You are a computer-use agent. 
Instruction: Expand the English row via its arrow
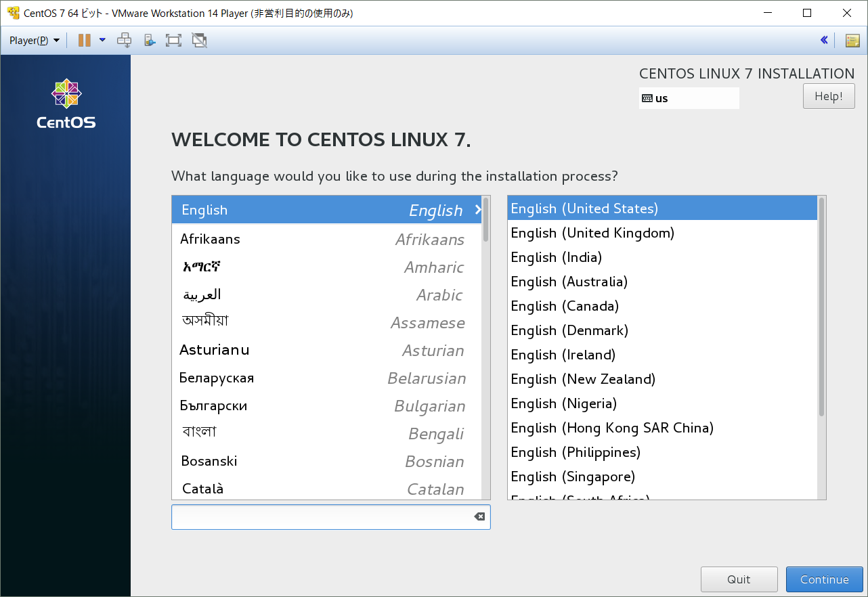[x=477, y=210]
